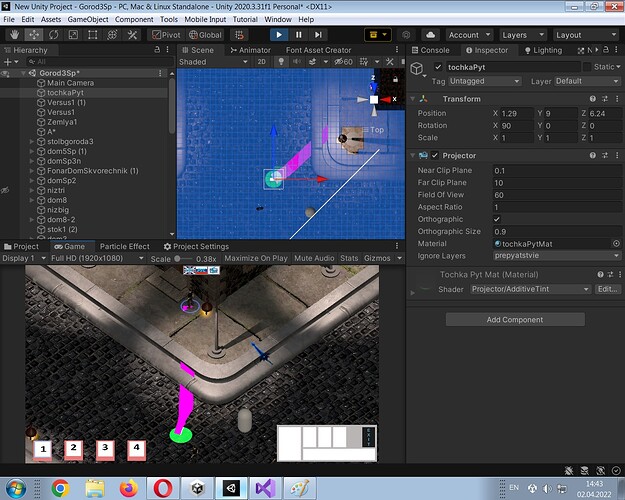Open the Project Settings tab

(x=197, y=246)
